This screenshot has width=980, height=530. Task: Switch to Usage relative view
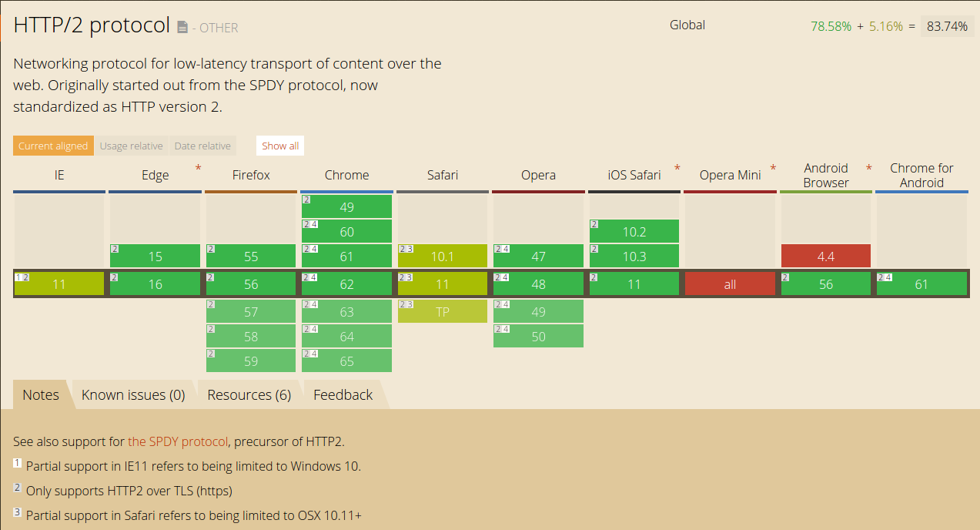pos(131,146)
